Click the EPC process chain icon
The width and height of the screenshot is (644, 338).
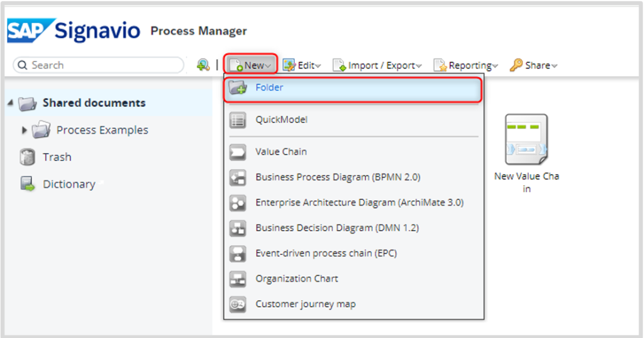(x=238, y=254)
